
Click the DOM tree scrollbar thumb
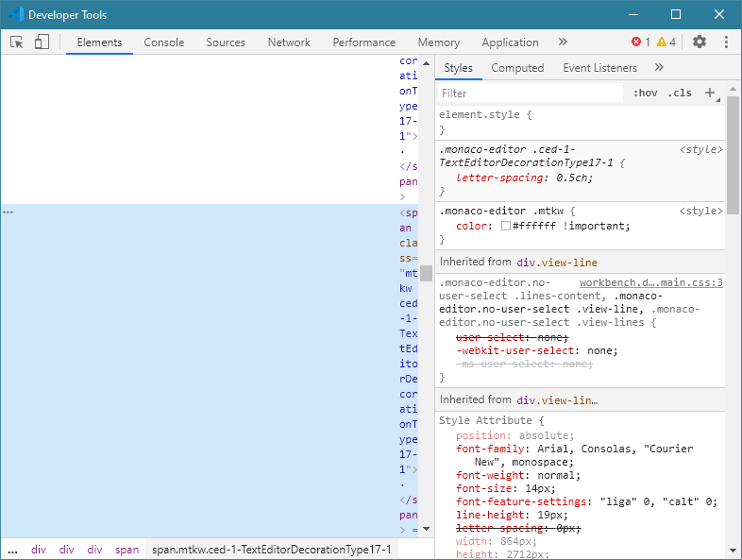426,273
